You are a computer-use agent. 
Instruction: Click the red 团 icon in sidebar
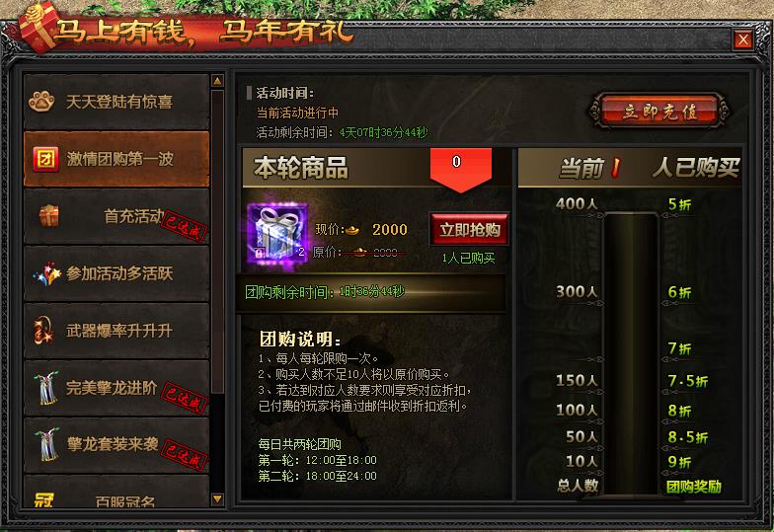(x=45, y=160)
